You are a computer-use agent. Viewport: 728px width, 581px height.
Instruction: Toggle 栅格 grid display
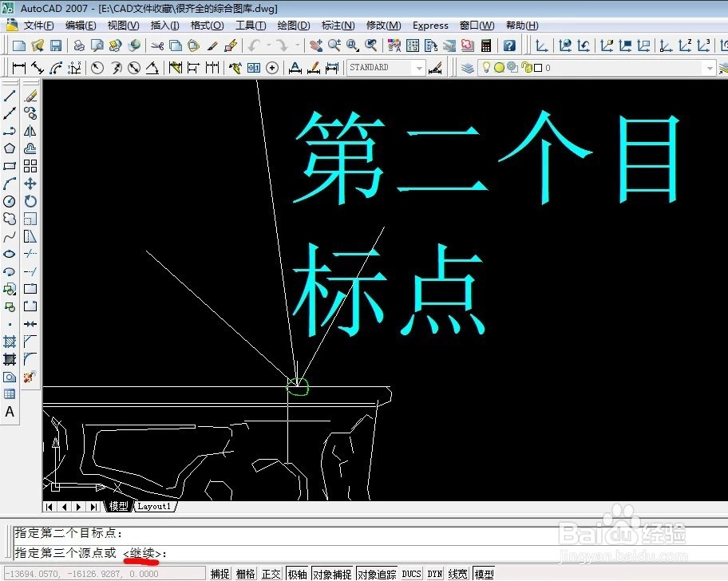(246, 574)
